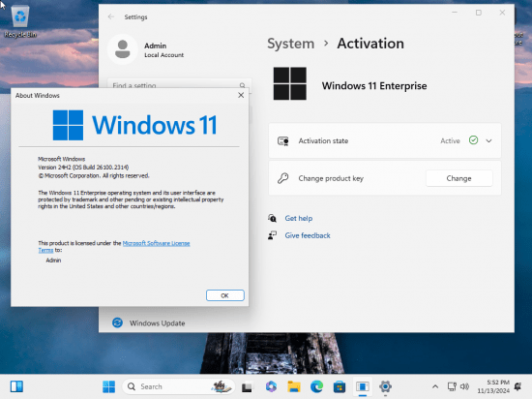The height and width of the screenshot is (399, 532).
Task: Go to System in the breadcrumb
Action: 291,44
